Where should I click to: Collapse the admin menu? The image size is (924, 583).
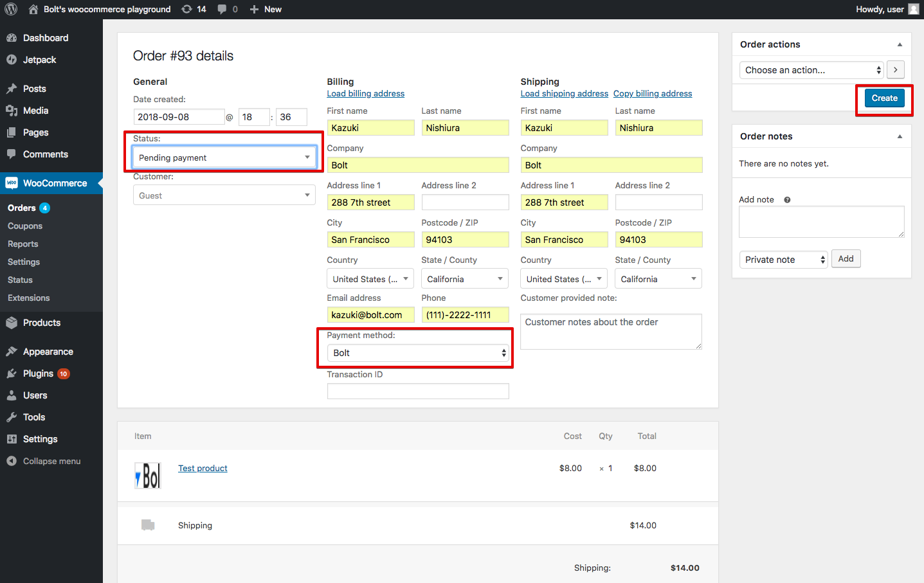(44, 461)
